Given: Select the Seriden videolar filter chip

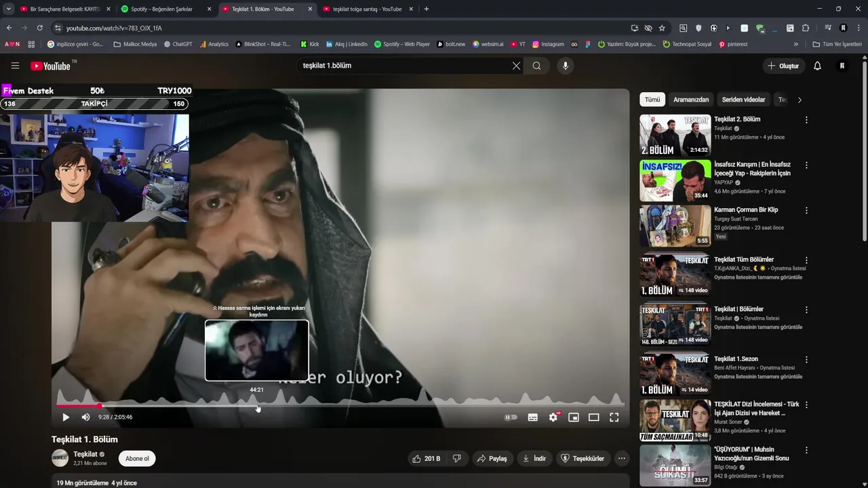Looking at the screenshot, I should click(x=743, y=100).
